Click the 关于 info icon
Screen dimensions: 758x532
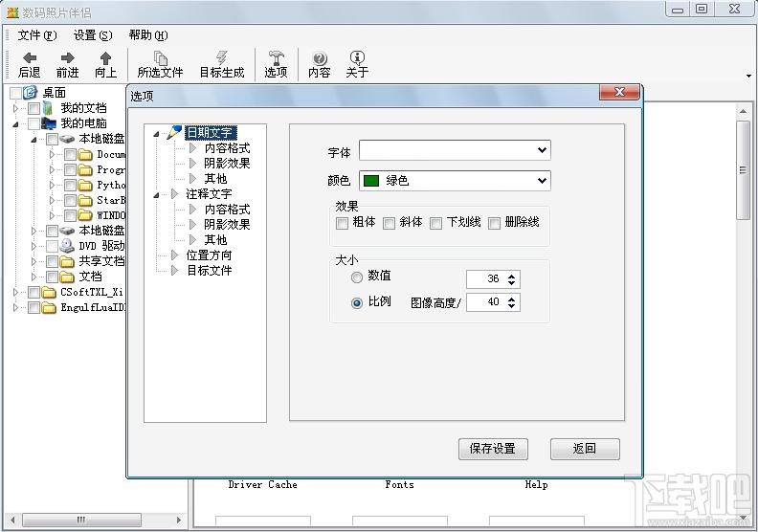click(x=357, y=58)
